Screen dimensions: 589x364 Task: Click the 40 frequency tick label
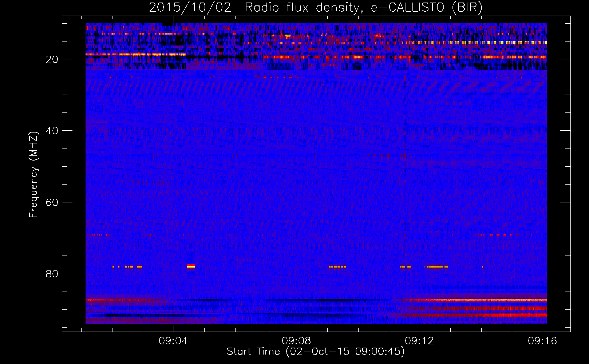click(x=52, y=131)
